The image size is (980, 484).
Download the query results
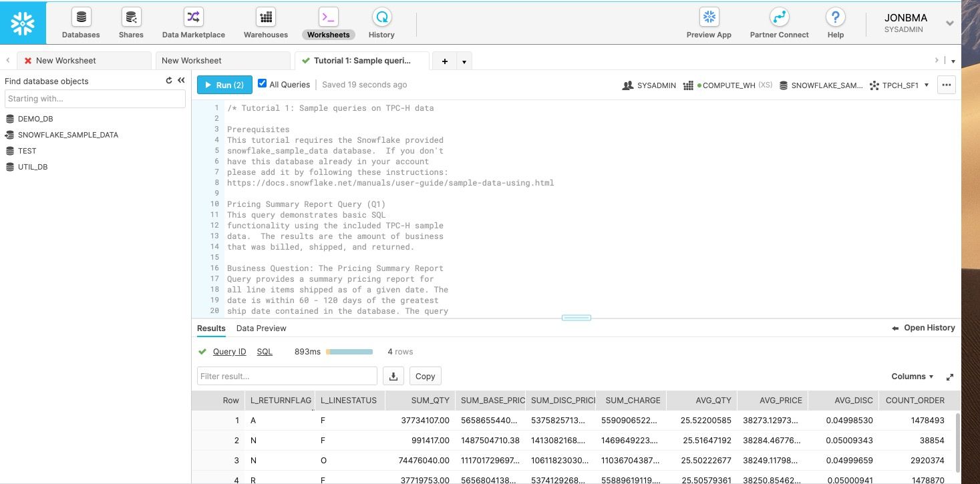click(x=393, y=376)
